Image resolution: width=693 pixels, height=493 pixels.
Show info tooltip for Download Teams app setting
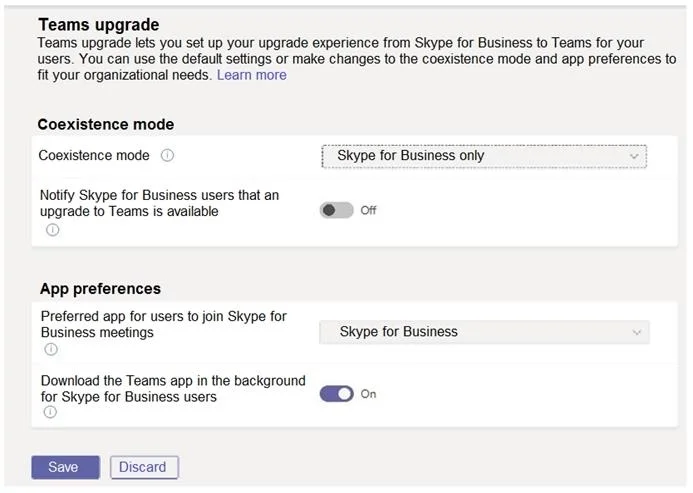click(x=50, y=412)
